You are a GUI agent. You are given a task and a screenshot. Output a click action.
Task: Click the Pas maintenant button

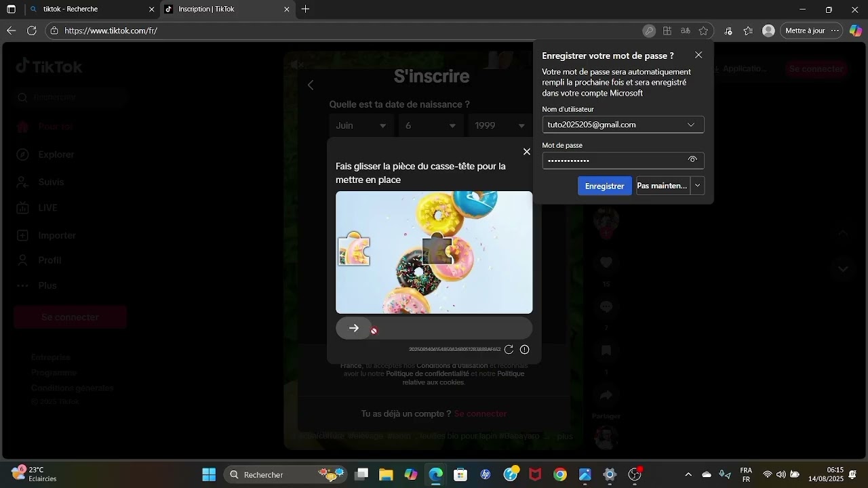663,186
